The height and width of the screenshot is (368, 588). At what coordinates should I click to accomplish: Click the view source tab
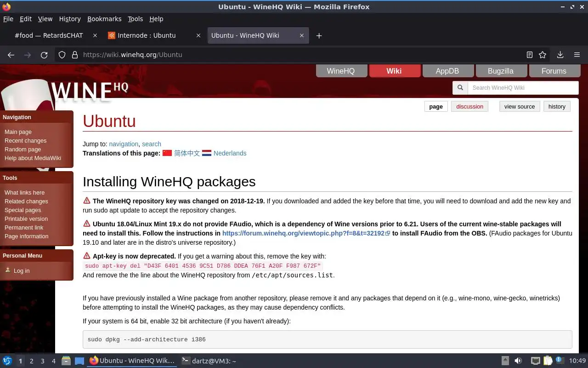click(x=520, y=106)
